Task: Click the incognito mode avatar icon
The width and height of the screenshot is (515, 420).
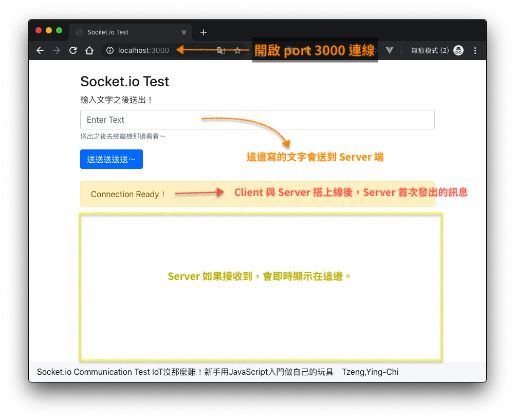Action: 458,50
